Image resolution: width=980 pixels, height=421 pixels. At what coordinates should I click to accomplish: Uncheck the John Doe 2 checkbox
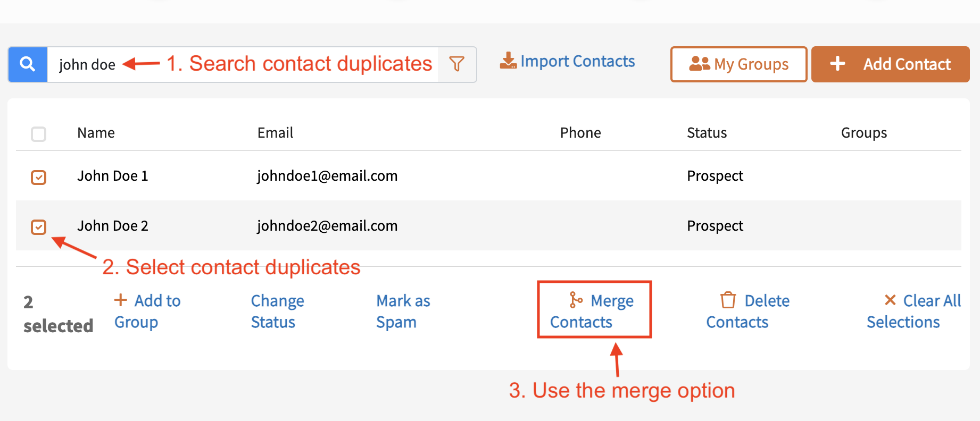coord(39,227)
